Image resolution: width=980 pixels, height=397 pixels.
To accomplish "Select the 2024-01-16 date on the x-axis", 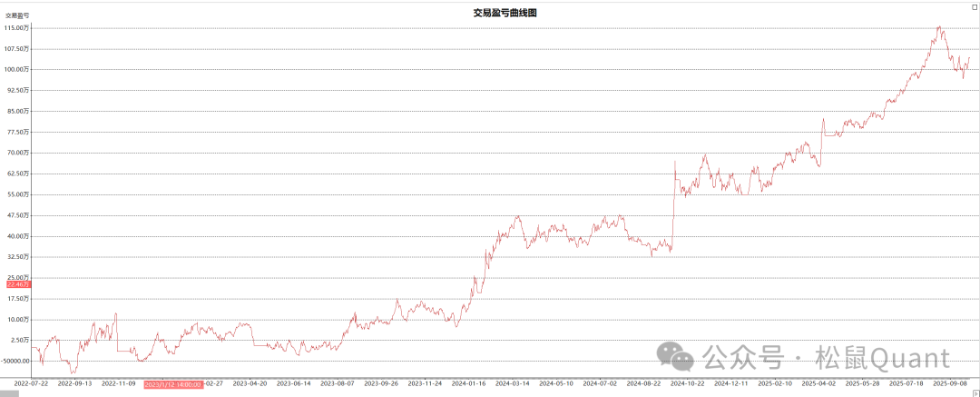I will tap(469, 384).
